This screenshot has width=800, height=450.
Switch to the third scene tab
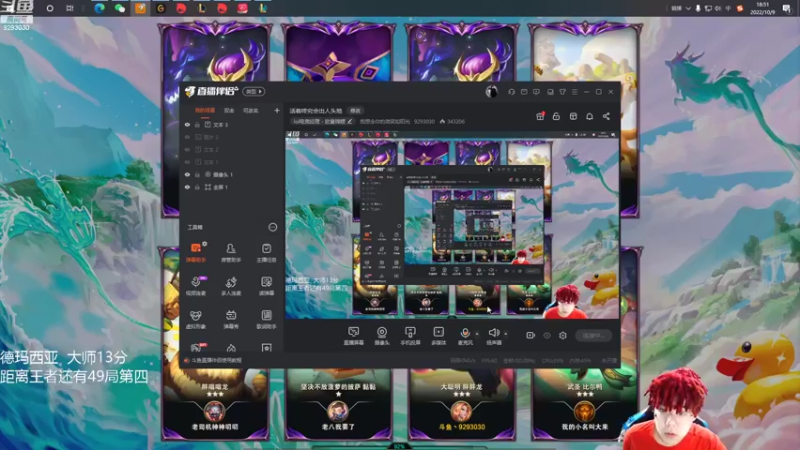250,110
